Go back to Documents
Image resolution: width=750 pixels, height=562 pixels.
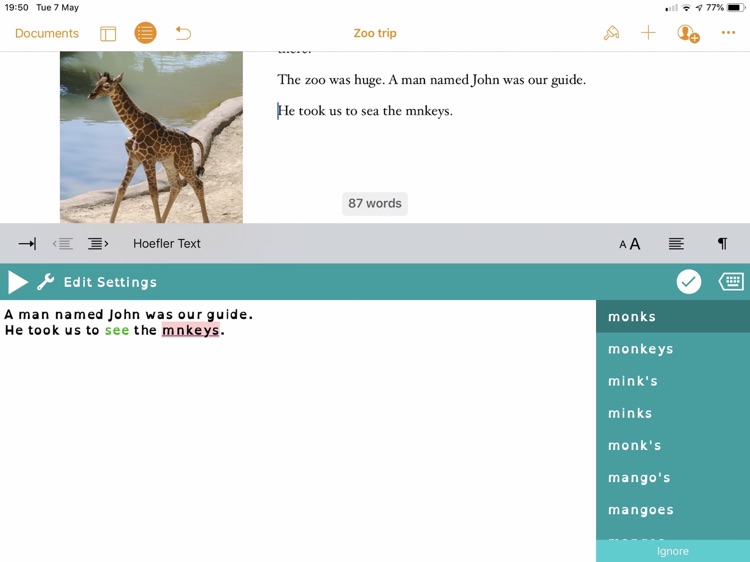coord(47,33)
